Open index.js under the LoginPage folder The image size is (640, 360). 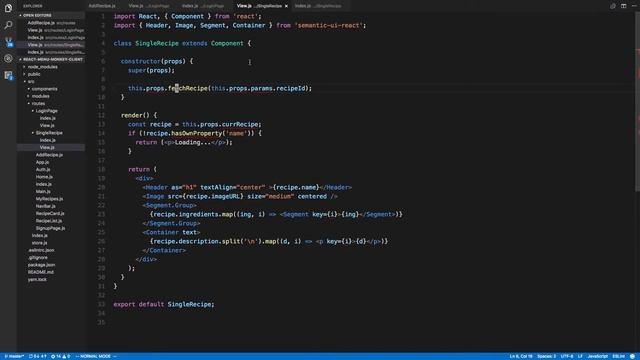point(47,118)
